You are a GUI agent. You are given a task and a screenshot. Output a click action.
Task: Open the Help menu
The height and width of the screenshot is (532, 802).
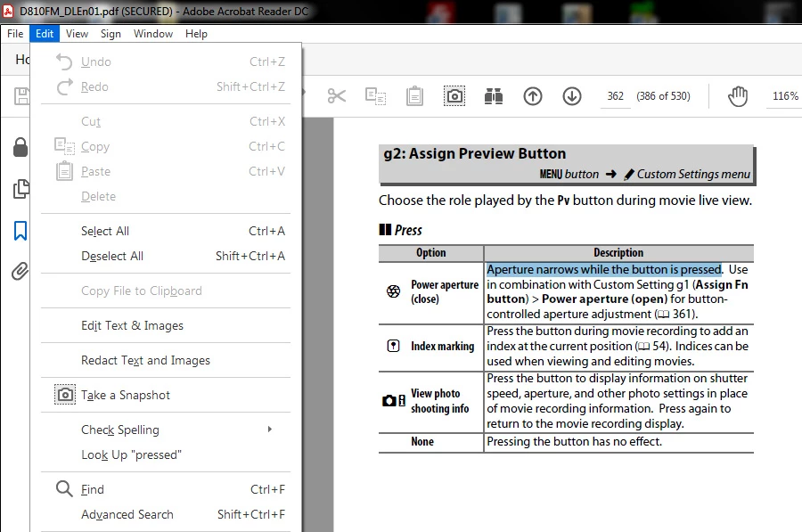tap(196, 34)
